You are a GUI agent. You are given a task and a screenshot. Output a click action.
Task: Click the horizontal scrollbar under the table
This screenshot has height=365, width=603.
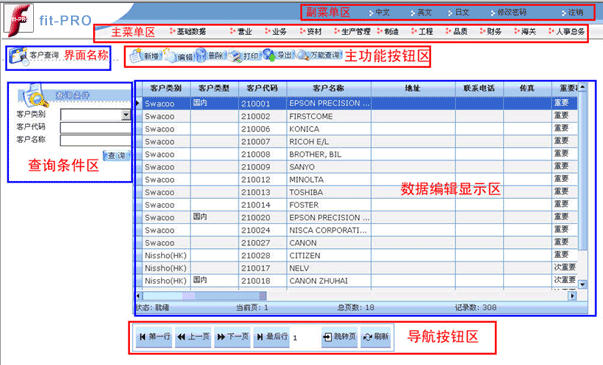pyautogui.click(x=356, y=296)
